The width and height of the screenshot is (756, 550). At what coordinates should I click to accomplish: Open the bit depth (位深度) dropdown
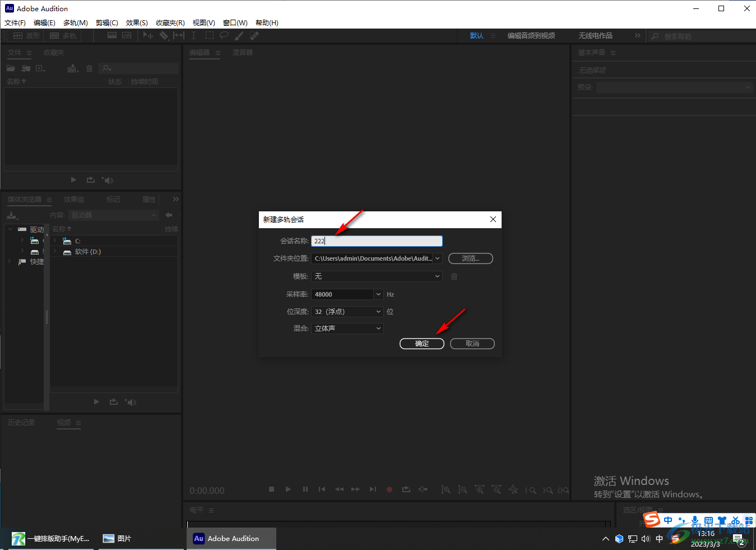coord(347,312)
